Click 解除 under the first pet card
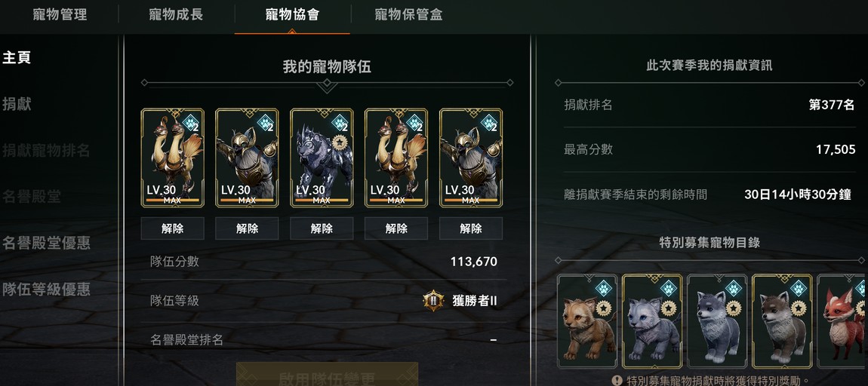868x386 pixels. (x=173, y=228)
